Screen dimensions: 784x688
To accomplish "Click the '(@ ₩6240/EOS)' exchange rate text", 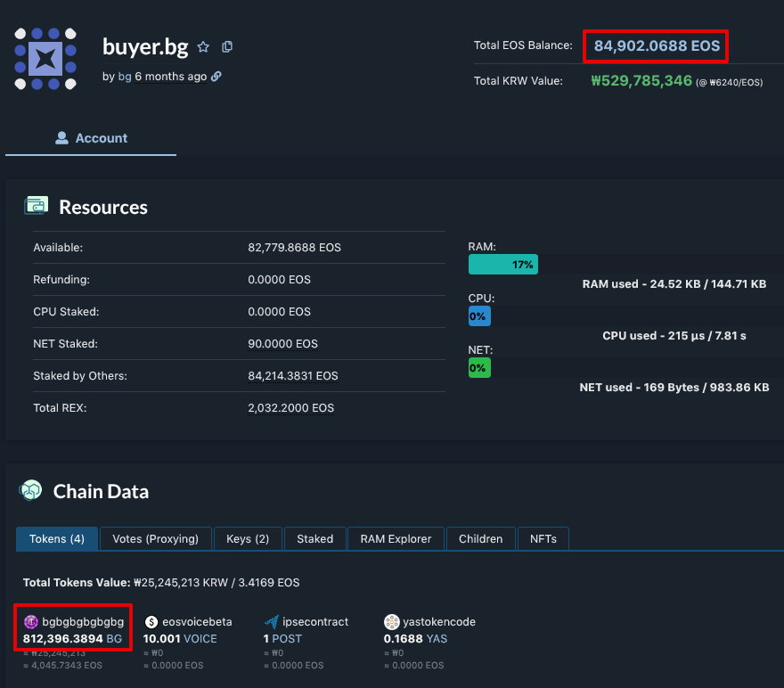I will (x=730, y=83).
